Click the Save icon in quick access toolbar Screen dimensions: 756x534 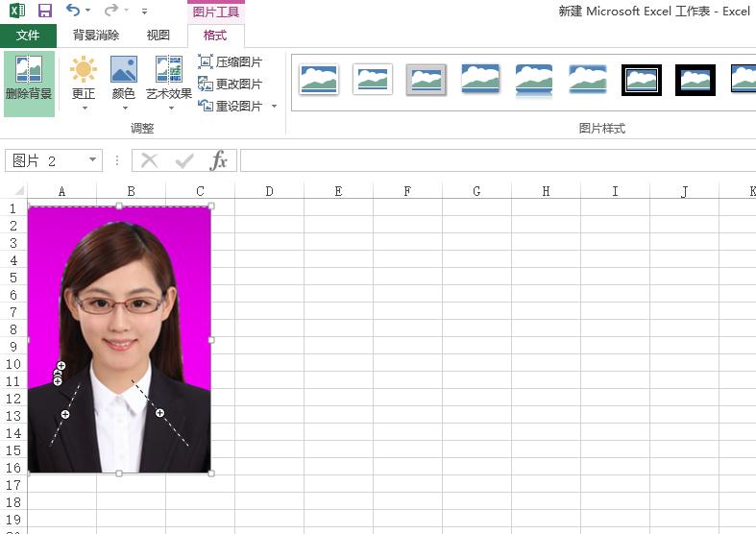(x=44, y=11)
